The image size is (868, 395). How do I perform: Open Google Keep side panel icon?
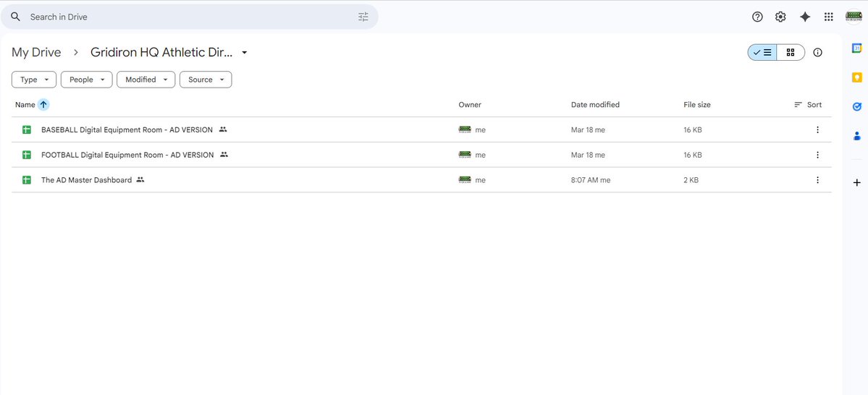(857, 77)
